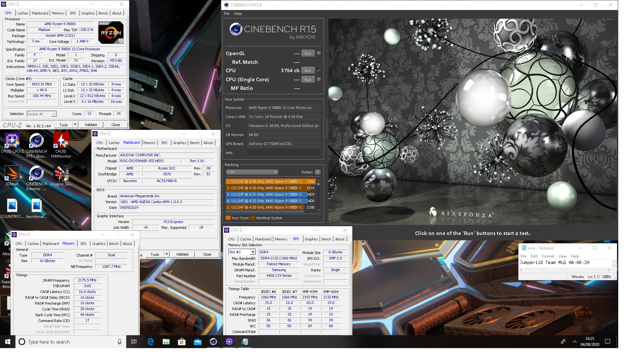Screen dimensions: 644x361
Task: Open the CPU ranking type dropdown
Action: (x=252, y=172)
